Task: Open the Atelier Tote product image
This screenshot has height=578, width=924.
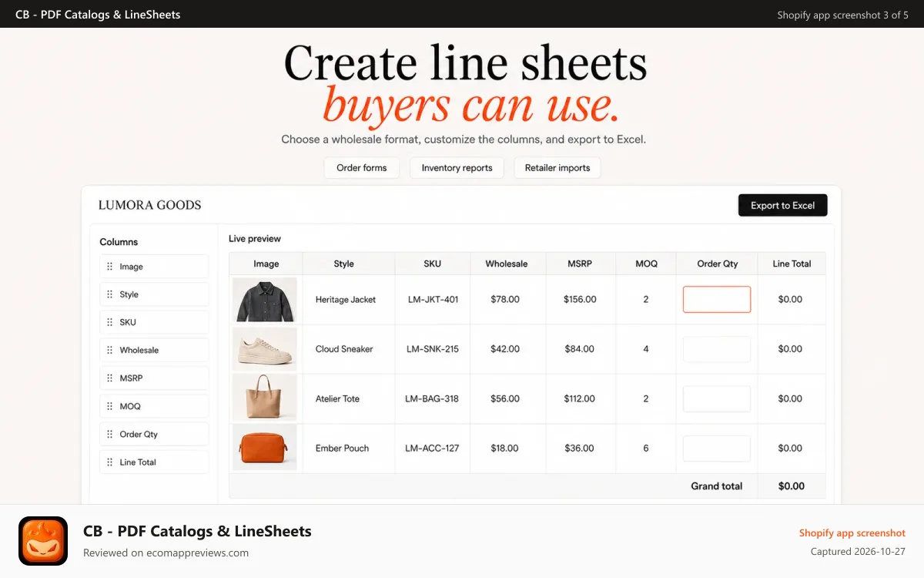Action: (265, 398)
